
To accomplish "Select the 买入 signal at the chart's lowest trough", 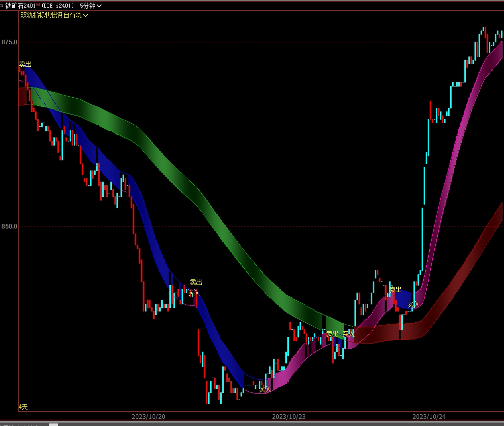I will click(x=265, y=389).
